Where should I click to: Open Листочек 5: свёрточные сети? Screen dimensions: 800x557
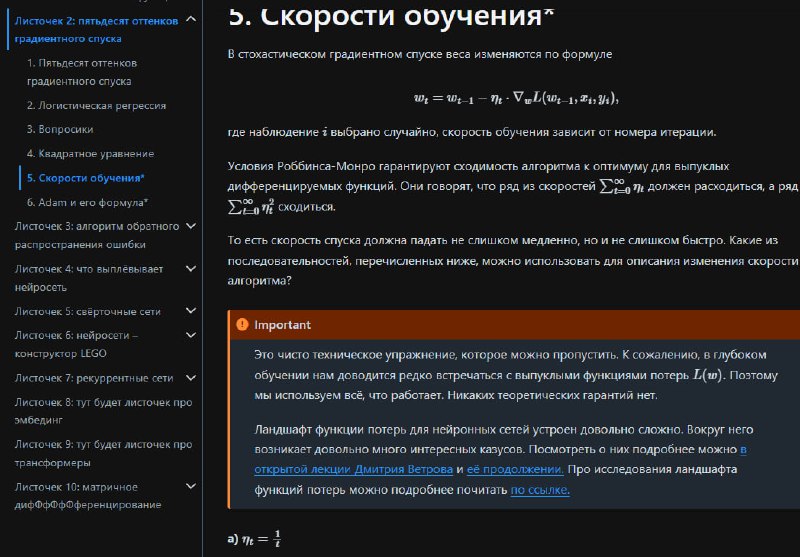coord(88,311)
